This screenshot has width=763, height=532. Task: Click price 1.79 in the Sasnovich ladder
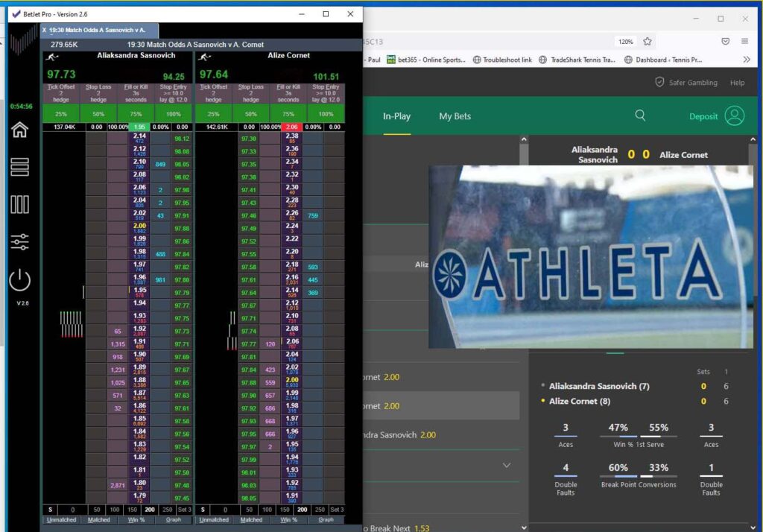coord(139,498)
